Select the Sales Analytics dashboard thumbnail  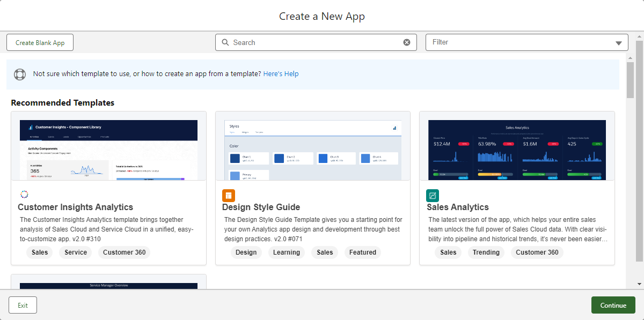point(517,150)
